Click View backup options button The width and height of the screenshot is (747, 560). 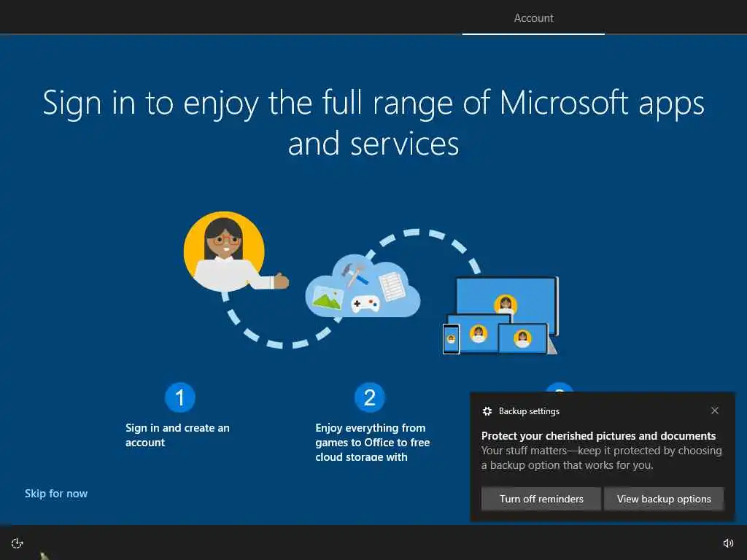point(664,499)
